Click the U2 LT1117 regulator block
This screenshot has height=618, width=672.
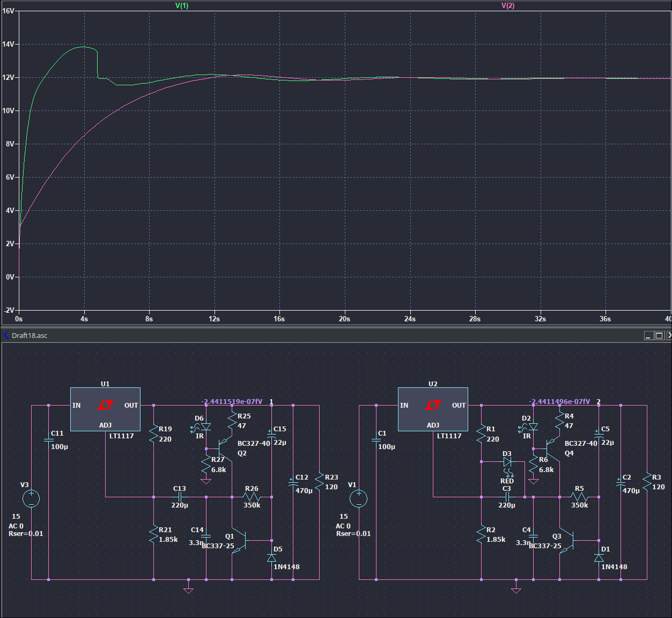coord(433,409)
